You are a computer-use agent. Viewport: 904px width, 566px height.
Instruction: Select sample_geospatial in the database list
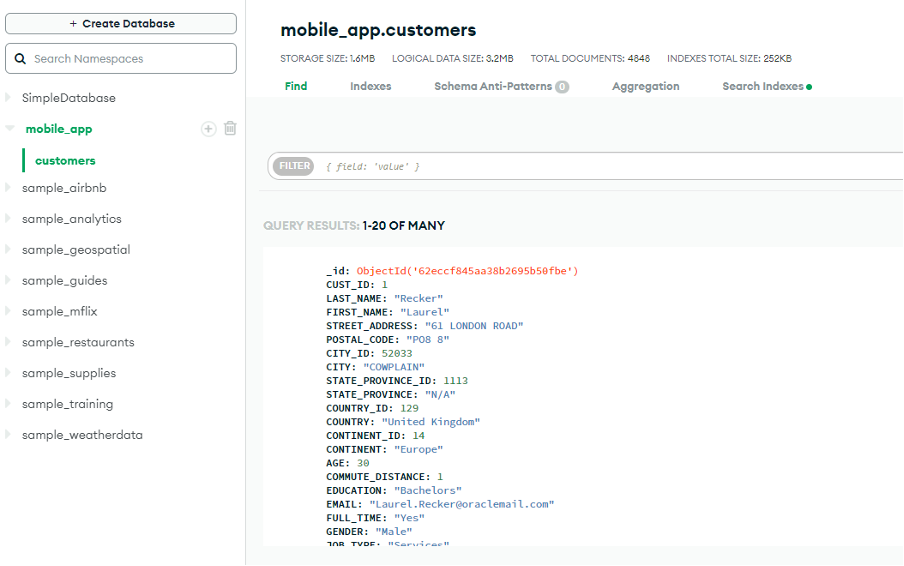[x=76, y=250]
